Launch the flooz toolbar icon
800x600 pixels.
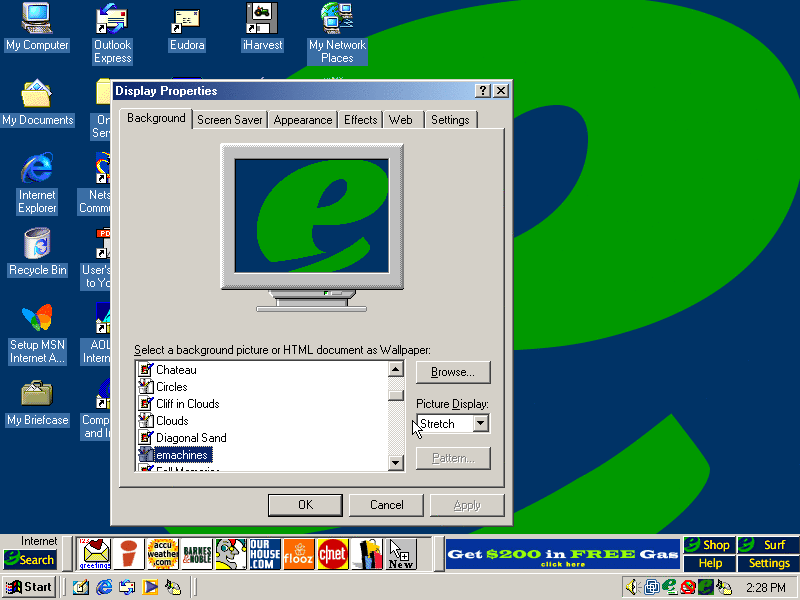point(298,553)
